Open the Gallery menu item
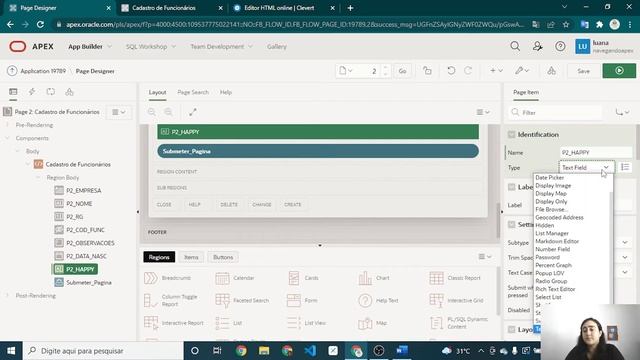Viewport: 640px width, 360px height. tap(277, 47)
